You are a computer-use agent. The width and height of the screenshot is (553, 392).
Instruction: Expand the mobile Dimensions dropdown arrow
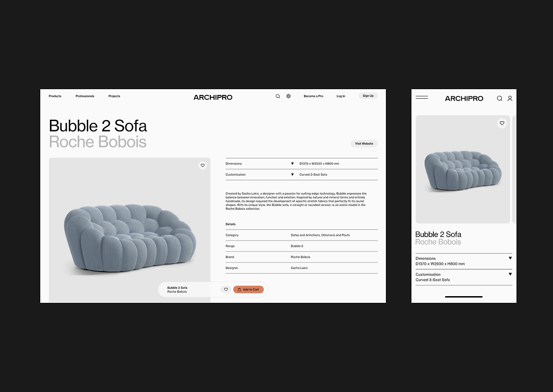tap(510, 258)
